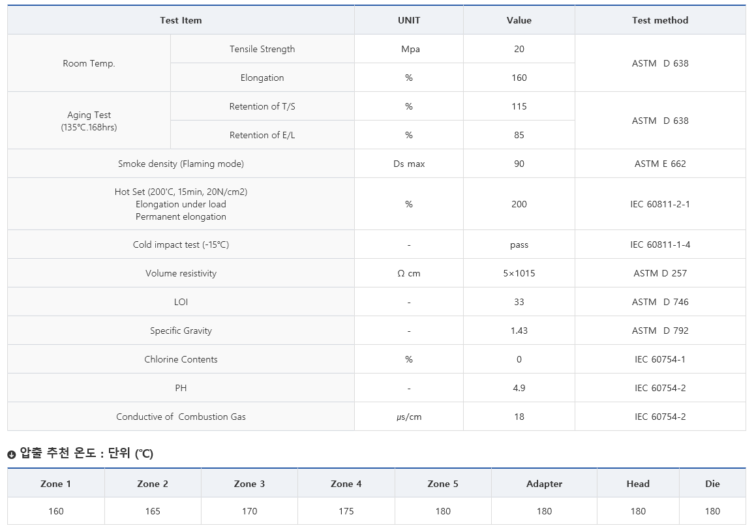Select the Test Item column header

[181, 20]
